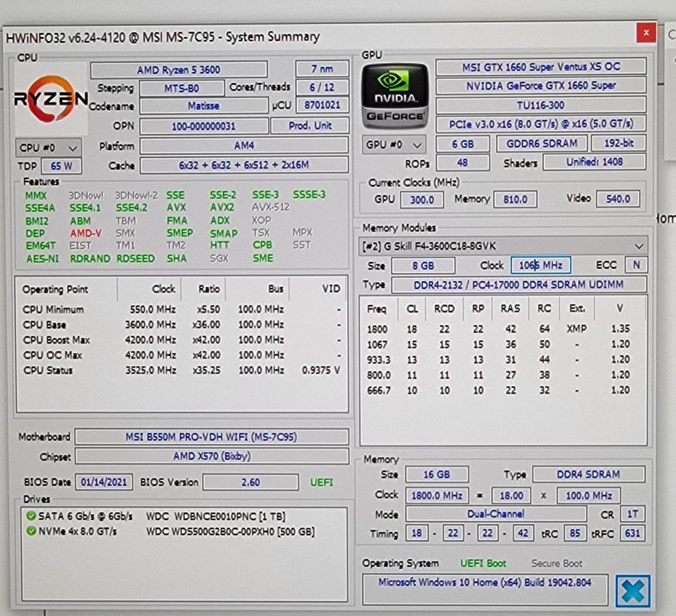This screenshot has height=616, width=676.
Task: Click the AMD X570 (Bixby) chipset text
Action: pyautogui.click(x=211, y=456)
